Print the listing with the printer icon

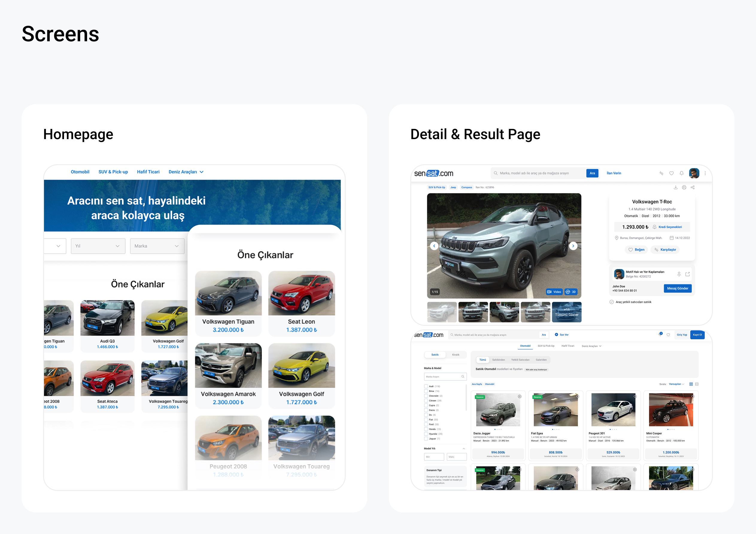pyautogui.click(x=684, y=187)
